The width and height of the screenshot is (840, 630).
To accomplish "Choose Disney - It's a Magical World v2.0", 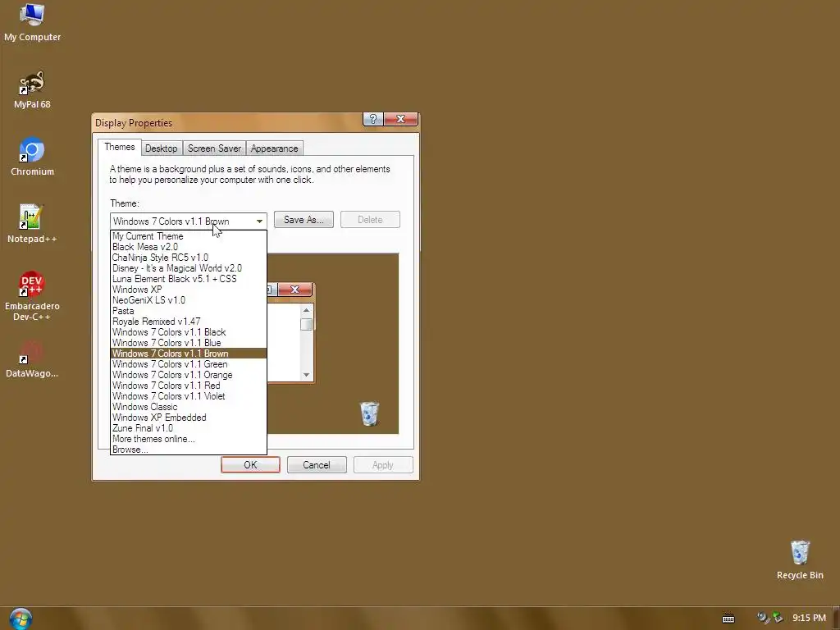I will click(188, 268).
